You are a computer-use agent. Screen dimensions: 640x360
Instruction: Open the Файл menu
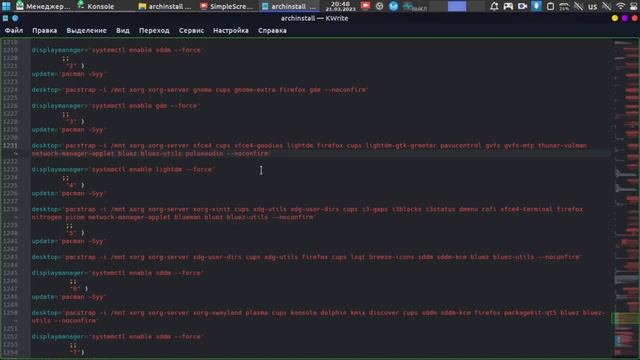tap(13, 31)
